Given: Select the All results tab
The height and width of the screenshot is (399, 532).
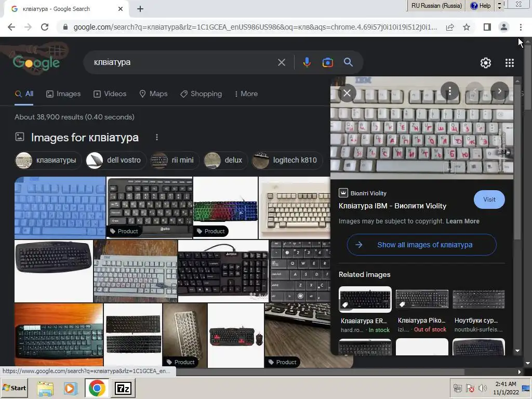Looking at the screenshot, I should 24,94.
